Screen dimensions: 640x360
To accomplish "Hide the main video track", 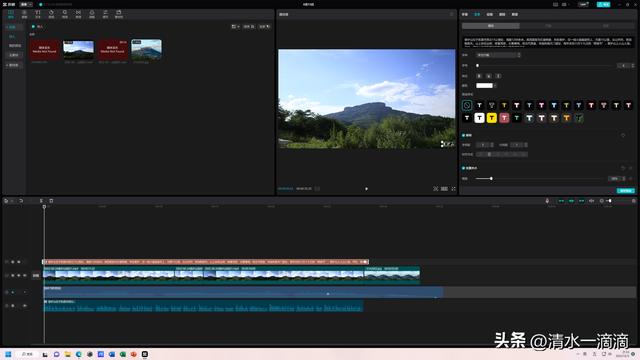I will click(18, 276).
